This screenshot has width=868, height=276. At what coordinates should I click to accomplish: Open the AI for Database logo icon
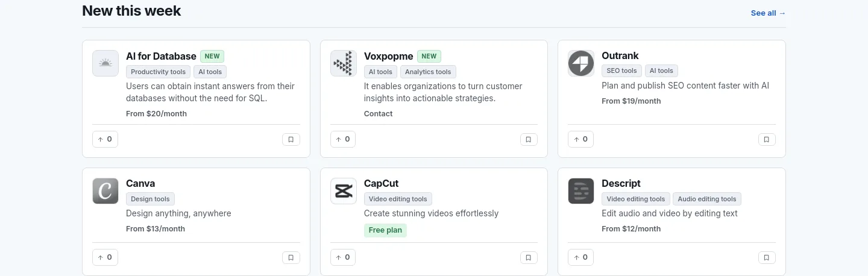tap(105, 63)
